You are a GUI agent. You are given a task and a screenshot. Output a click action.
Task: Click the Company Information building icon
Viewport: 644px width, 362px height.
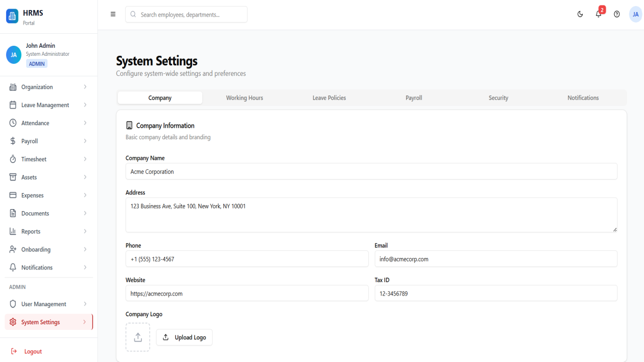click(129, 126)
